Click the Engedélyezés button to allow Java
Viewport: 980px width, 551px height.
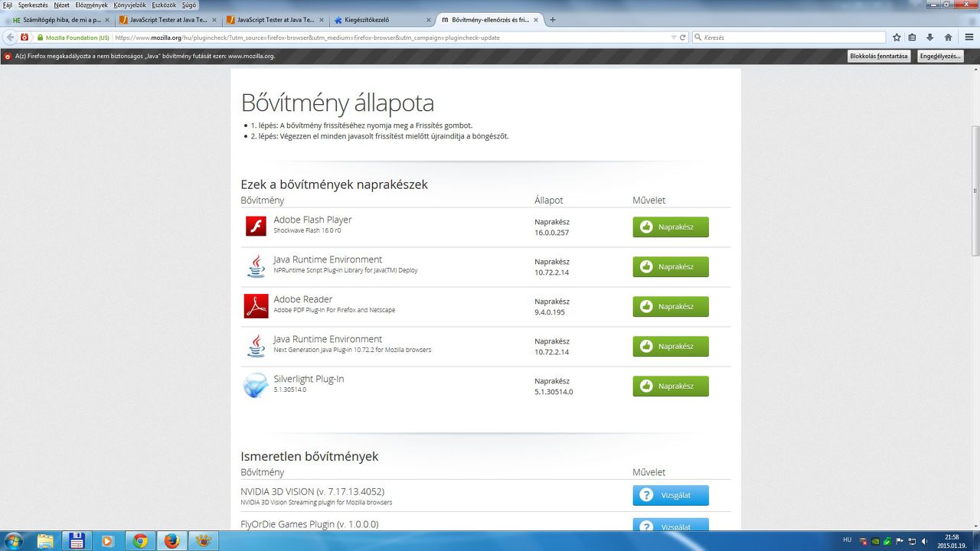tap(940, 56)
